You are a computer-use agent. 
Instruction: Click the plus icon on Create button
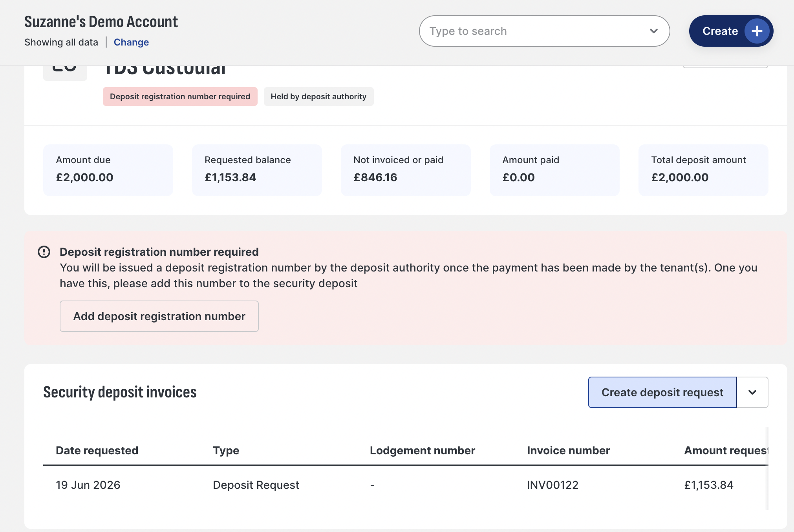point(757,31)
